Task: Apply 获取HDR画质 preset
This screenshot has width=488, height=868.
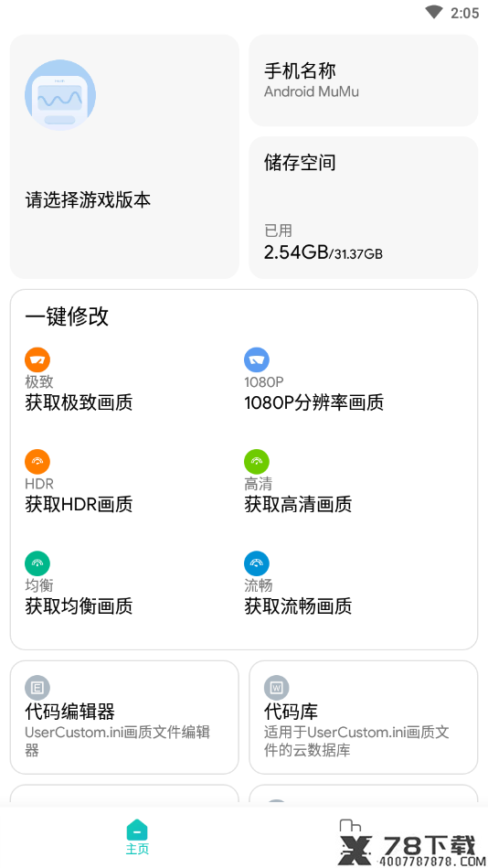Action: pyautogui.click(x=79, y=504)
